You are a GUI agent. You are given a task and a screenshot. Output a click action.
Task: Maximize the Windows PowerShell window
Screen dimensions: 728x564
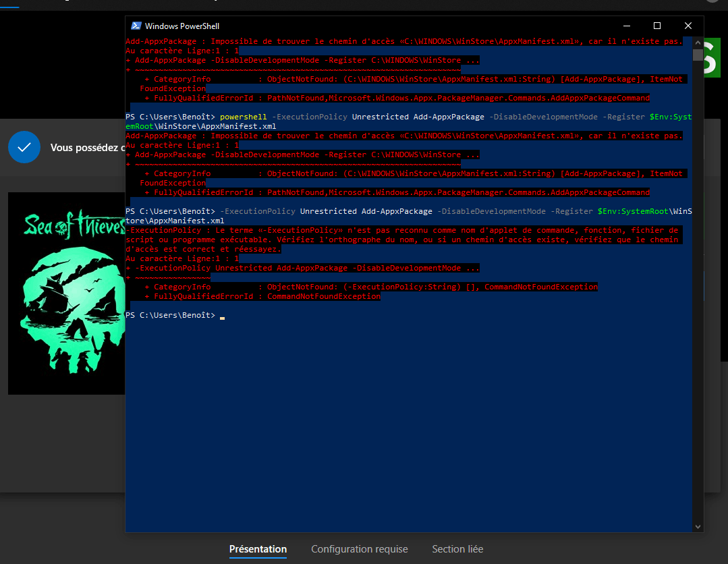657,26
